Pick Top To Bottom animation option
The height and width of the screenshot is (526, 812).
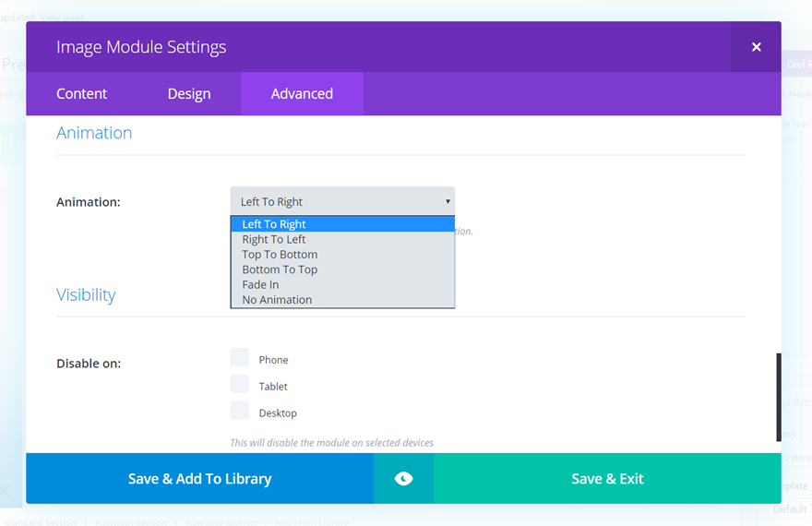pyautogui.click(x=280, y=255)
